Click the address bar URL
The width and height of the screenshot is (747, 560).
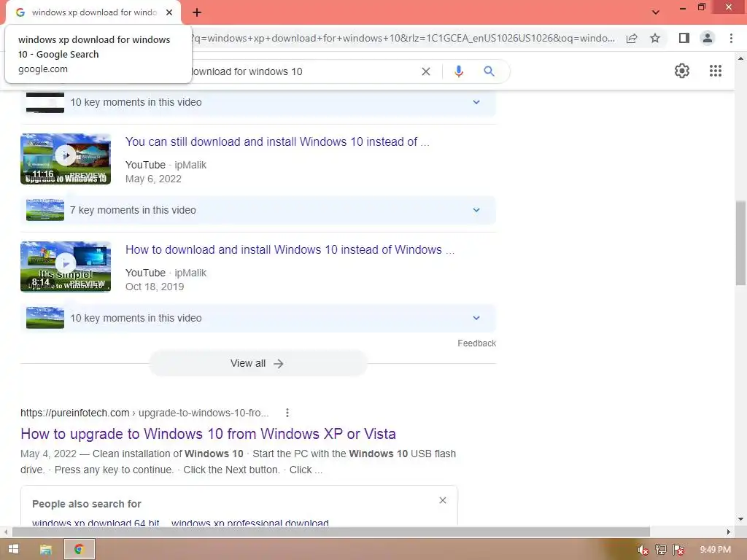point(403,38)
